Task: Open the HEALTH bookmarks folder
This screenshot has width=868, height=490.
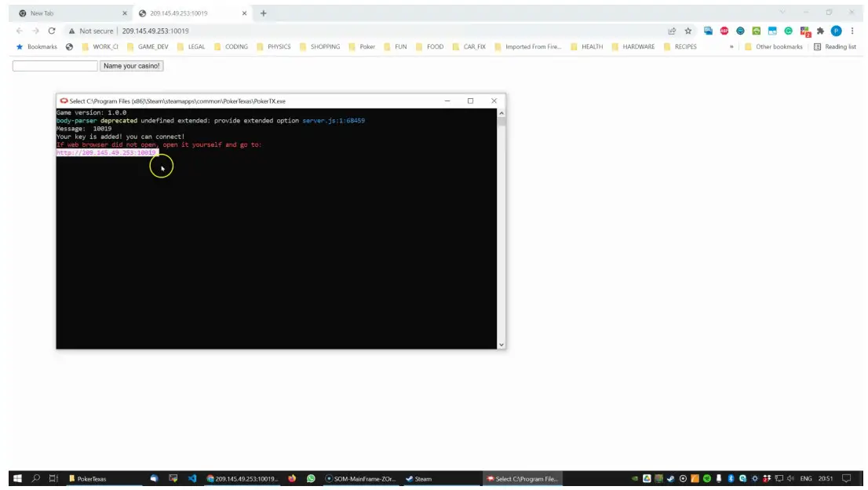Action: [586, 46]
